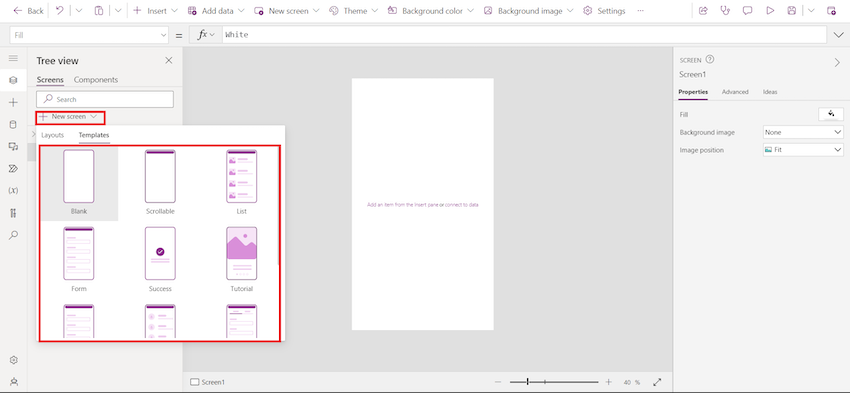Zoom in with the plus icon
Viewport: 850px width, 393px height.
point(609,382)
